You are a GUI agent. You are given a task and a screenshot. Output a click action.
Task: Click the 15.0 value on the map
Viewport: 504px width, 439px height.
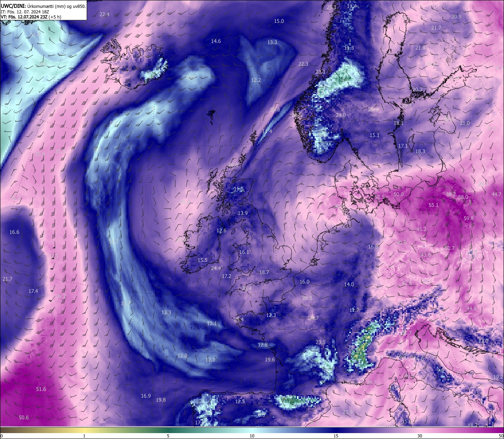click(279, 21)
